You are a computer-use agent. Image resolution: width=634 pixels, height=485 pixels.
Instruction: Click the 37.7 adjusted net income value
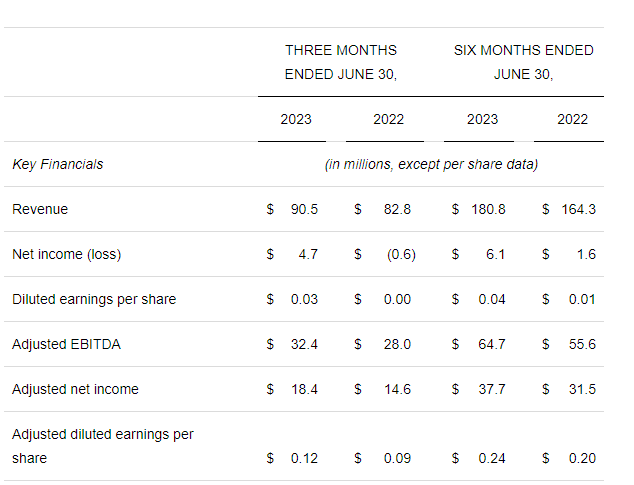tap(490, 389)
